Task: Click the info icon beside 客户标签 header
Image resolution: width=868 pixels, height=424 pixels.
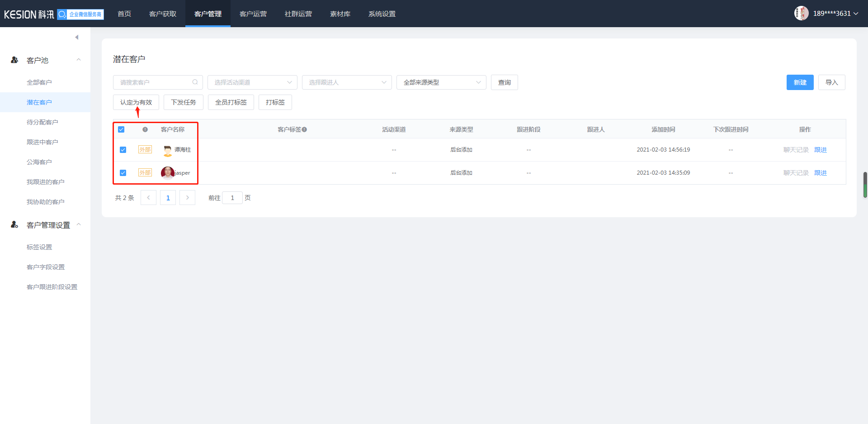Action: pyautogui.click(x=305, y=129)
